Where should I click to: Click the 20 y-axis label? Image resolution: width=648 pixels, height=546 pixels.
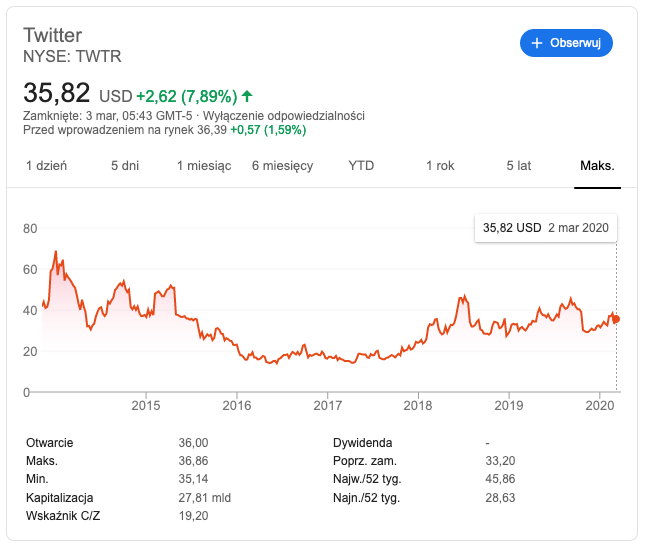click(x=30, y=351)
